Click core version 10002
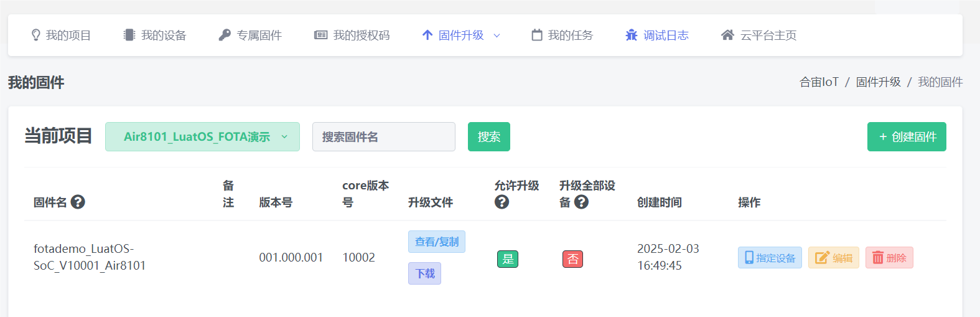The image size is (980, 317). coord(359,257)
